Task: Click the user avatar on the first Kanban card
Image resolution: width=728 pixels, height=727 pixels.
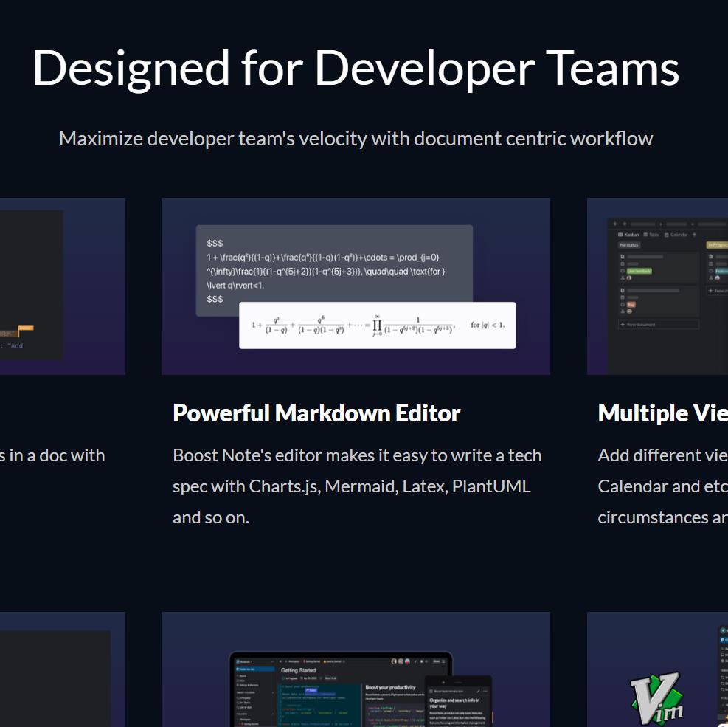Action: tap(629, 278)
